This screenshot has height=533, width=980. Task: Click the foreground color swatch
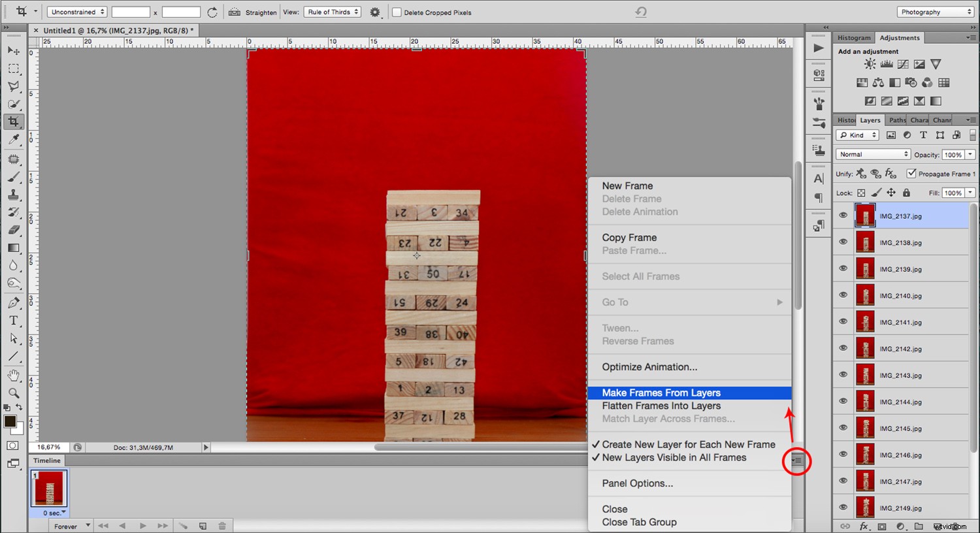[x=9, y=421]
